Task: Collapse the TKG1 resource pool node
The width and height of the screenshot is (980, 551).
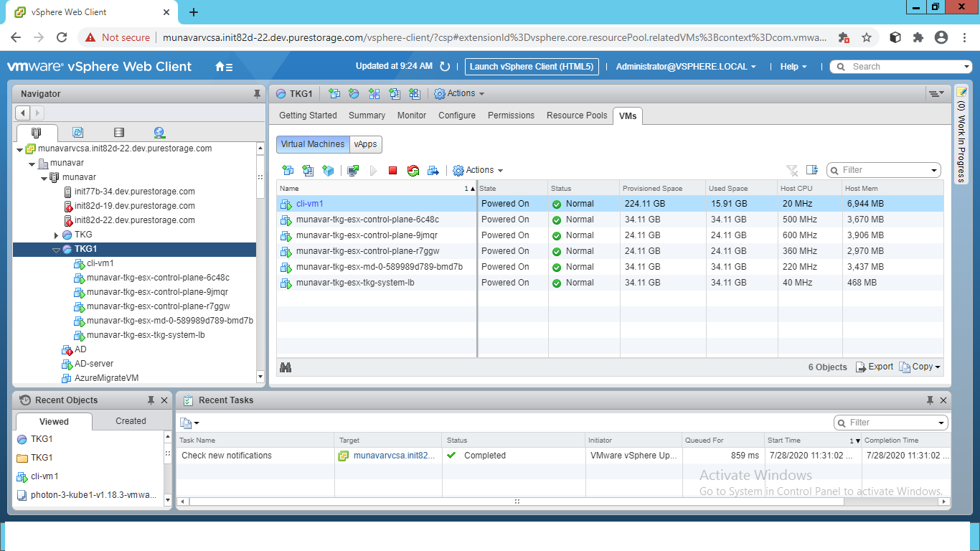Action: point(56,250)
